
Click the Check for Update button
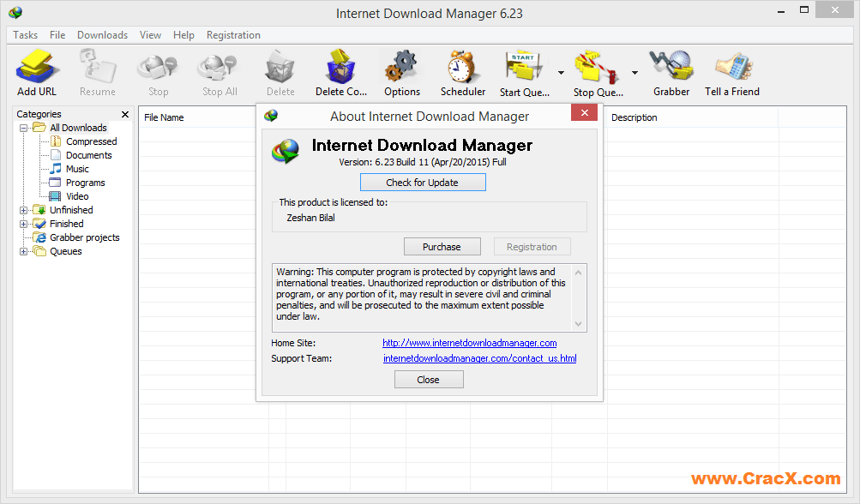[x=423, y=183]
